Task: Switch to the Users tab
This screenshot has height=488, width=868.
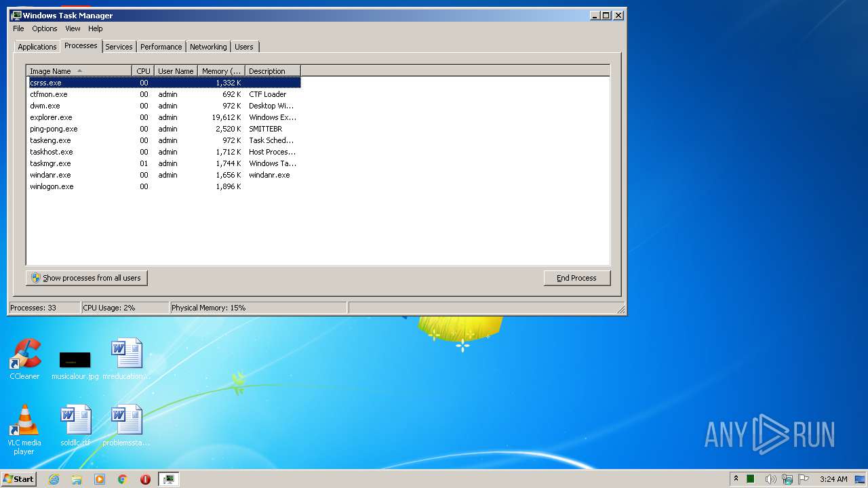Action: 244,47
